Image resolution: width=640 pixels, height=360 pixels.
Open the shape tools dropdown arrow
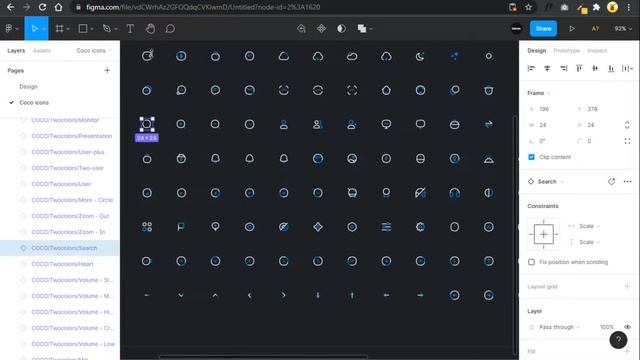point(92,29)
